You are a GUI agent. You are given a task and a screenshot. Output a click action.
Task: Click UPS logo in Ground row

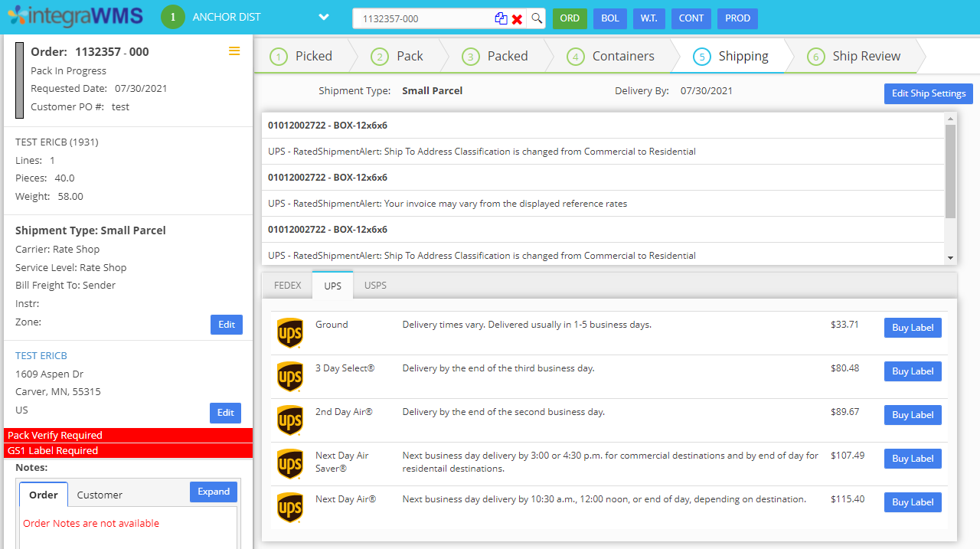(290, 333)
